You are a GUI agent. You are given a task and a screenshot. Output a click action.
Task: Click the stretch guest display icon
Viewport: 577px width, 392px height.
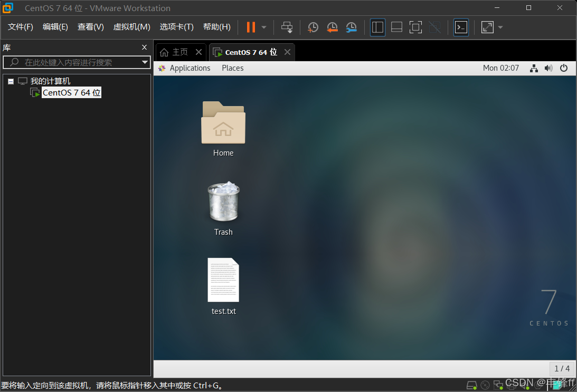click(488, 27)
